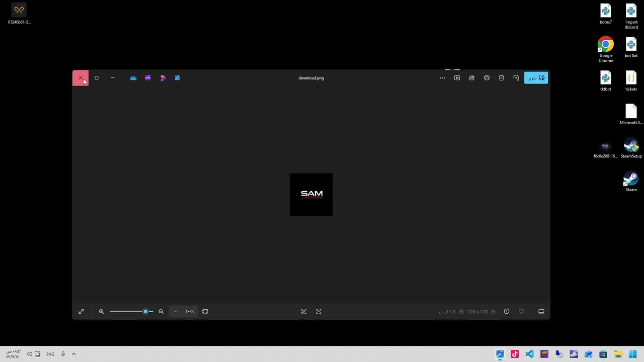644x362 pixels.
Task: Open the OneDrive cloud icon in Photos
Action: [133, 78]
